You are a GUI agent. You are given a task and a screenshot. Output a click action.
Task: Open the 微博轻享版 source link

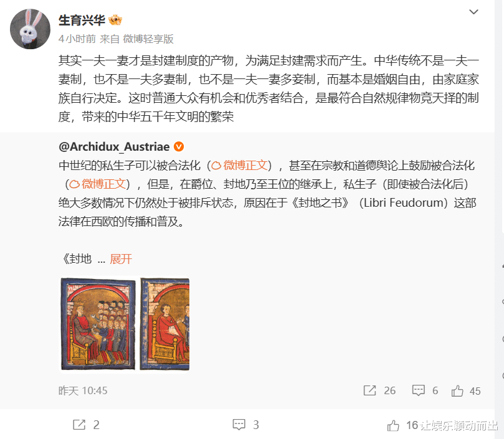[148, 39]
